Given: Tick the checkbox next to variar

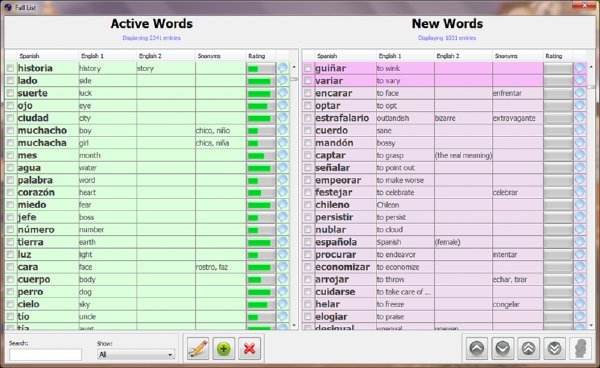Looking at the screenshot, I should click(x=308, y=81).
